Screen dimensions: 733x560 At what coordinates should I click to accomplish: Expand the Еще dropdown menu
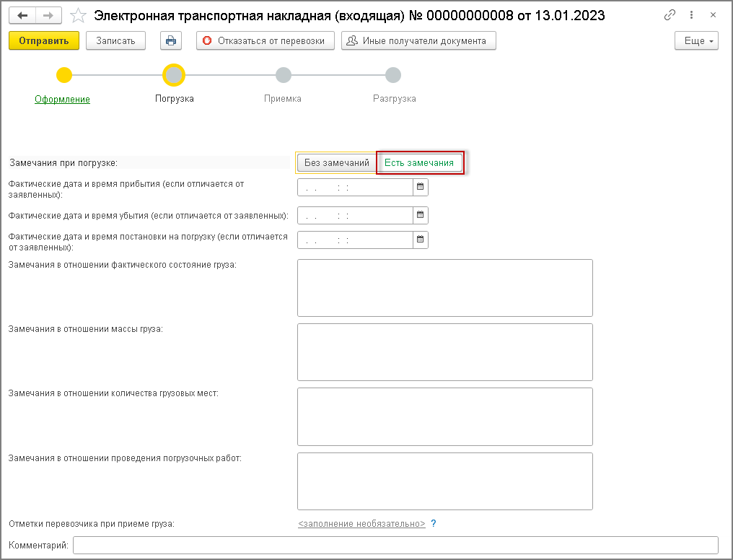pyautogui.click(x=696, y=40)
